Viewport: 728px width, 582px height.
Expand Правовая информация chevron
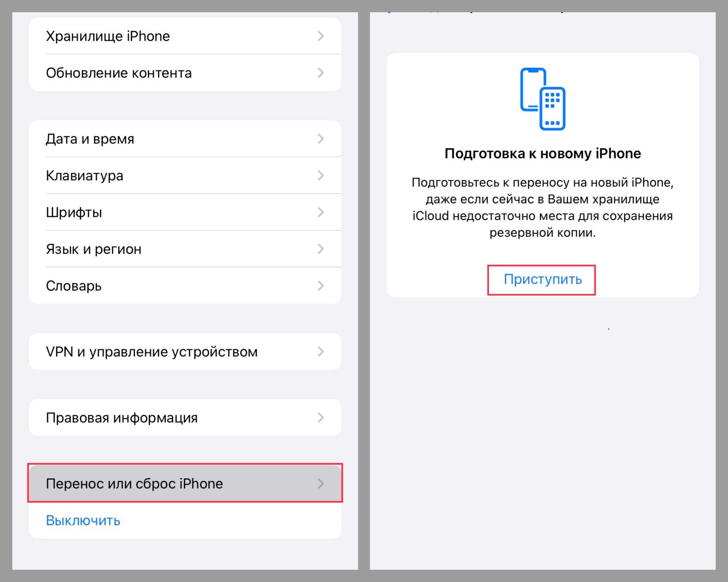[x=321, y=418]
